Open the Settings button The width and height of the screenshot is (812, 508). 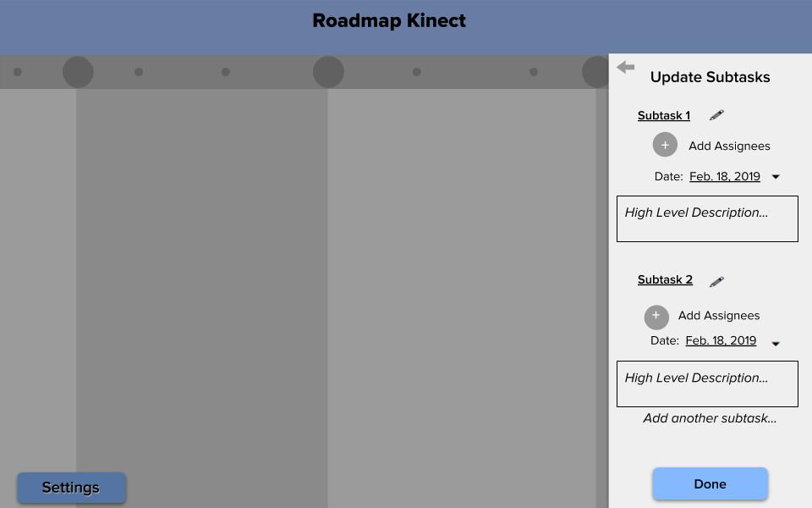(x=71, y=488)
